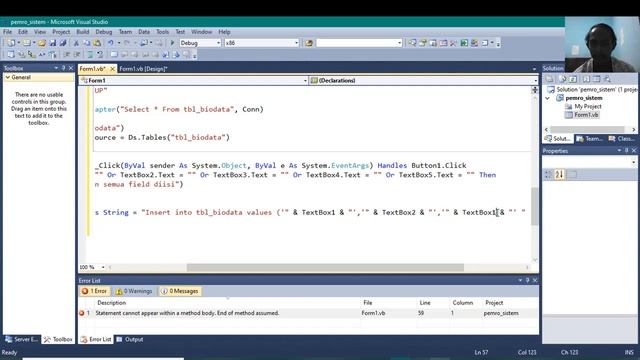Click the Toggle Bookmark toolbar icon
640x360 pixels.
(113, 54)
